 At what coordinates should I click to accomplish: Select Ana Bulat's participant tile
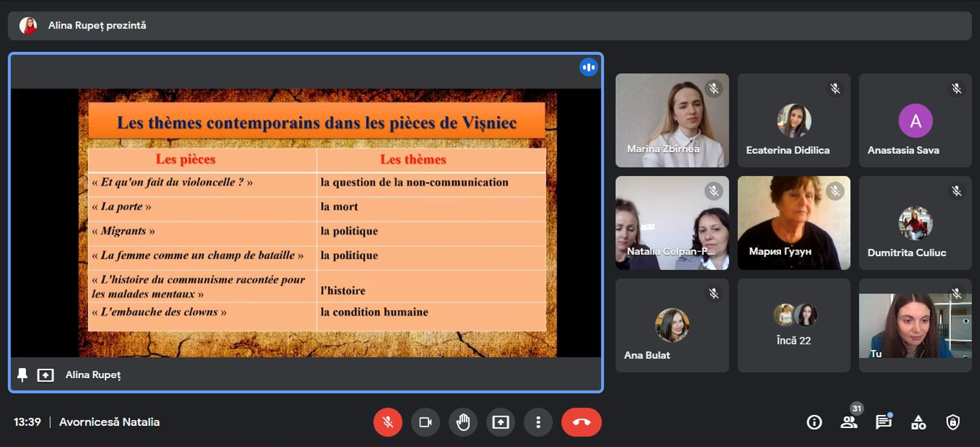click(x=672, y=325)
